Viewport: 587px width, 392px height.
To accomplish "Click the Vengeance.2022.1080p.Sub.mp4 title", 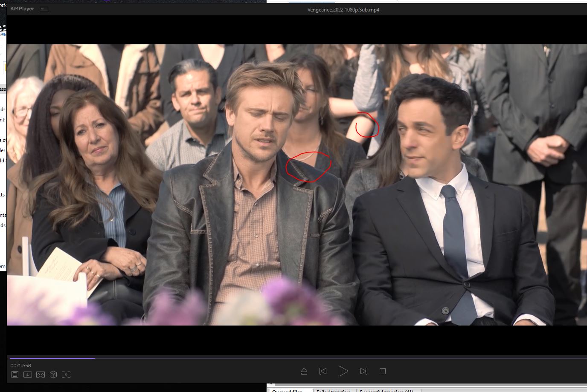I will [x=343, y=9].
